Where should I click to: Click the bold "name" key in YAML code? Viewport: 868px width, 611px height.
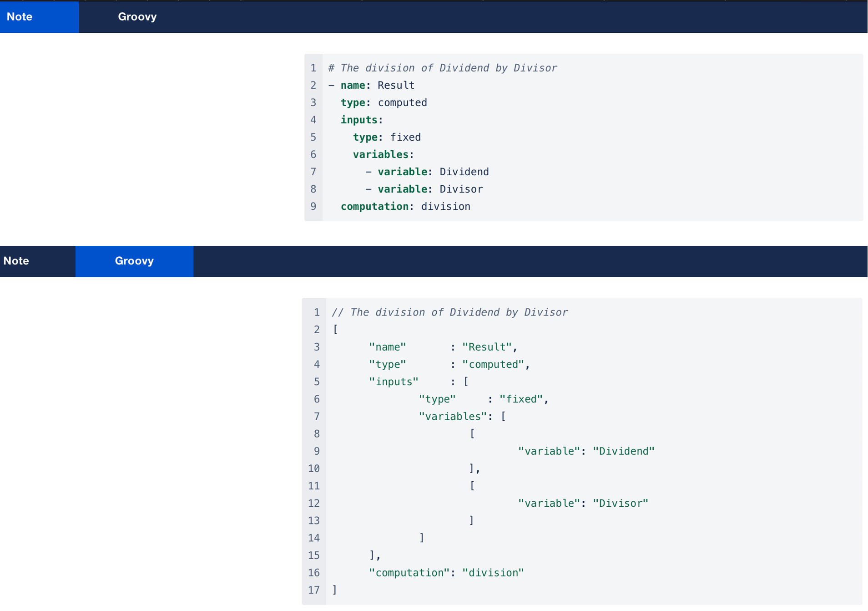point(353,85)
